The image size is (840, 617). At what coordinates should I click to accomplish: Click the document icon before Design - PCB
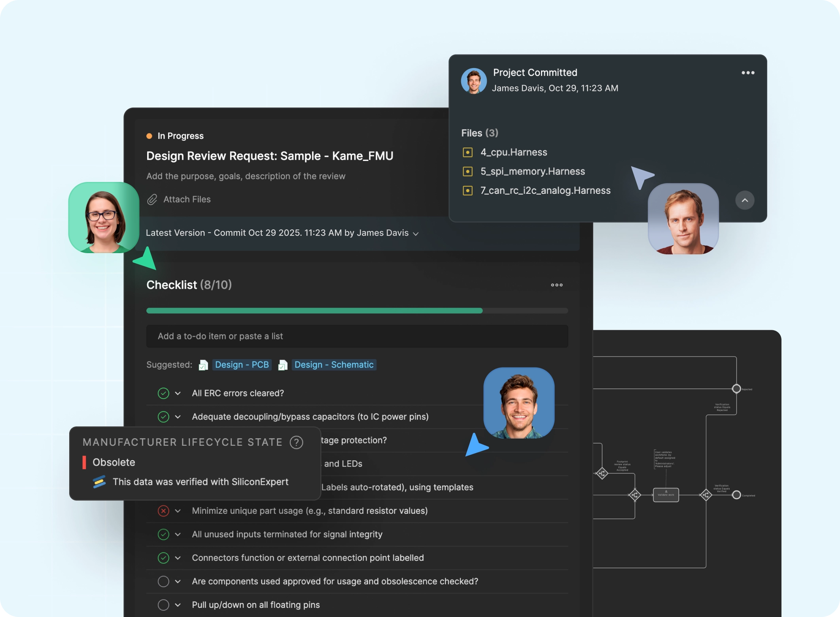pos(203,365)
